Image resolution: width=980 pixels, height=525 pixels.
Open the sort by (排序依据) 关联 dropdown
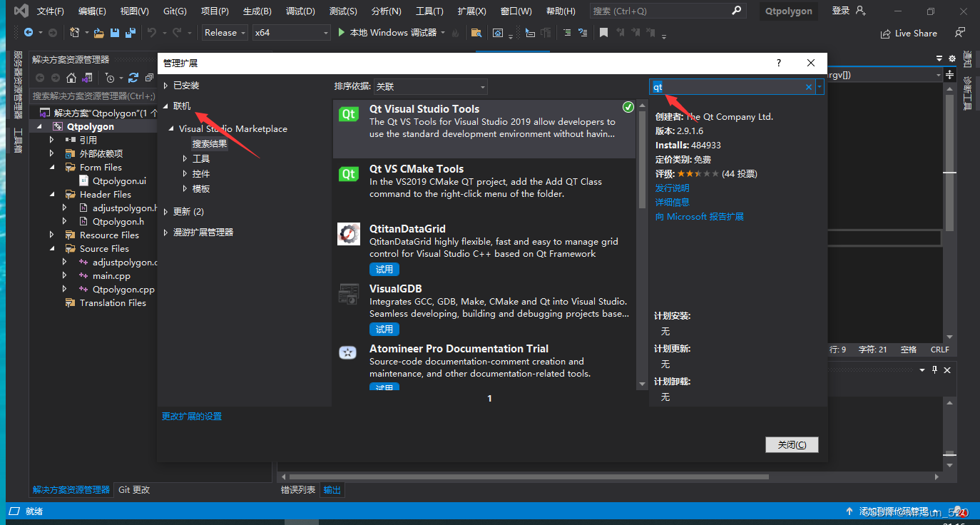pos(431,86)
